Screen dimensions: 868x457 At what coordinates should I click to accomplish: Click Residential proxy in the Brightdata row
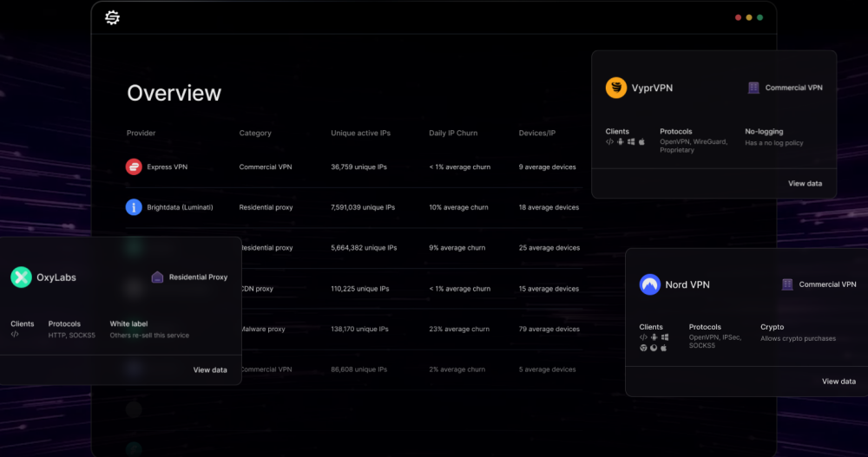[x=266, y=207]
